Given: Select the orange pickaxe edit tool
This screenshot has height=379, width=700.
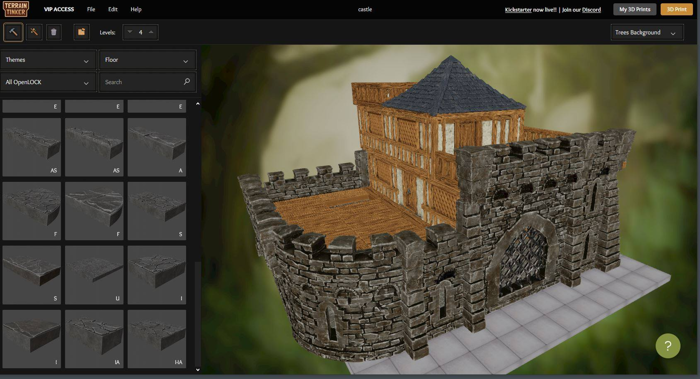Looking at the screenshot, I should point(34,32).
